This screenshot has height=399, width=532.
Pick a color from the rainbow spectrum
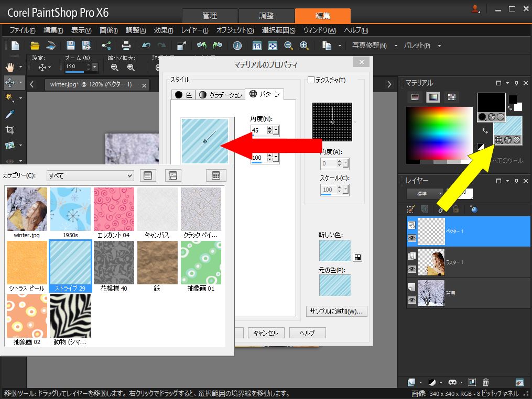tap(439, 133)
